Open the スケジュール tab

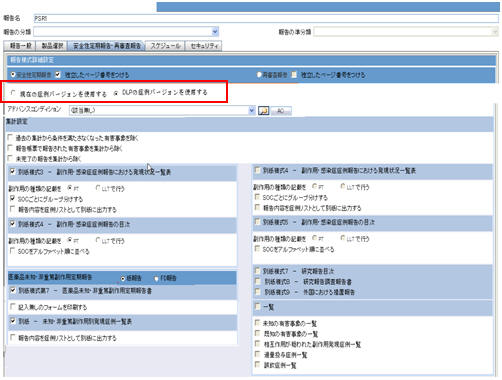tap(165, 46)
